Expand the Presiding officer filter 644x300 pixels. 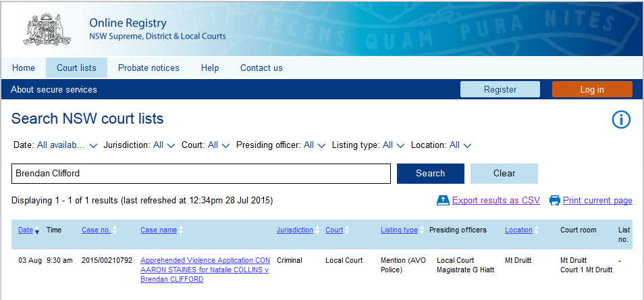point(321,145)
